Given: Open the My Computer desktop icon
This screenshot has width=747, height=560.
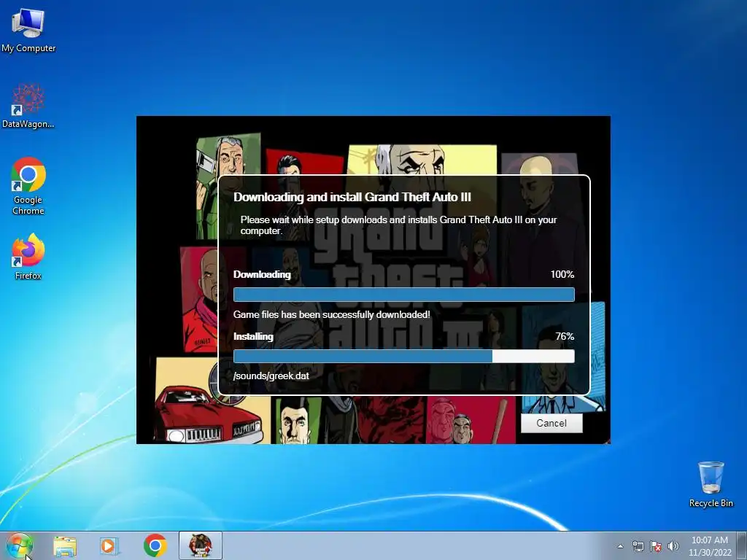Looking at the screenshot, I should click(x=28, y=31).
